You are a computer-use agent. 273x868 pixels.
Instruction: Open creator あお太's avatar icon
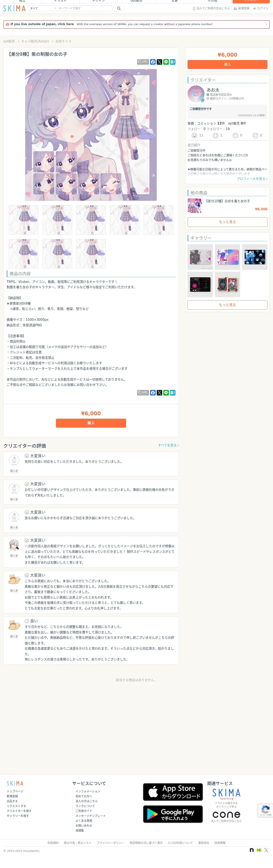click(196, 94)
